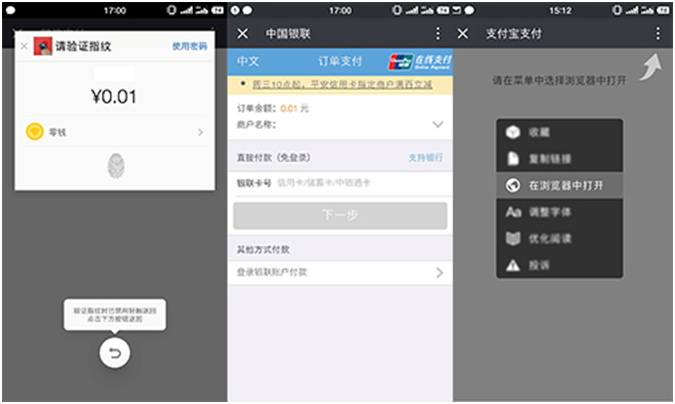Click the ¥0.01 payment amount
675x404 pixels.
click(x=114, y=97)
